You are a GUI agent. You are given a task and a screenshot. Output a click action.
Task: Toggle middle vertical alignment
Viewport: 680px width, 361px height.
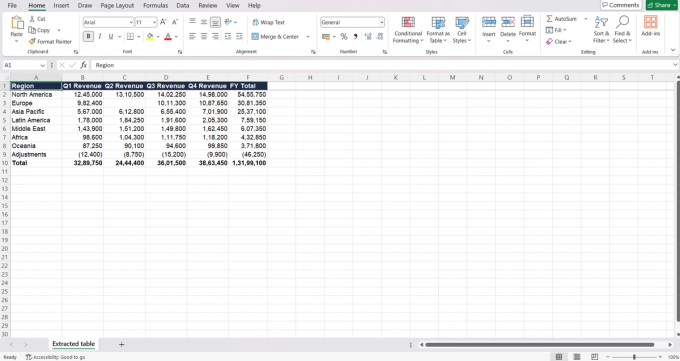coord(204,22)
